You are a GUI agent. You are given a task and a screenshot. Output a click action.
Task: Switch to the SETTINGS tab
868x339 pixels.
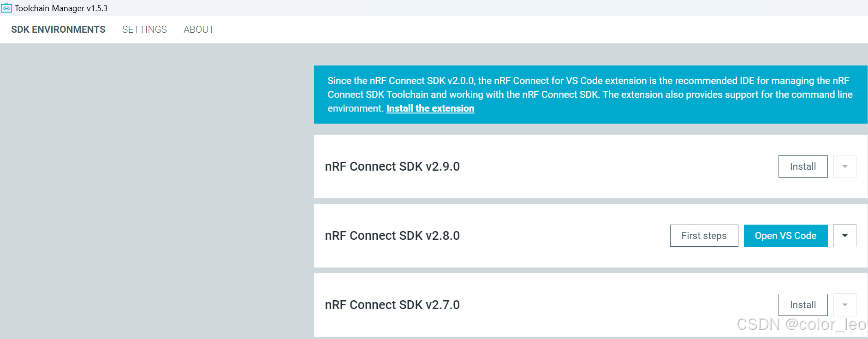144,29
